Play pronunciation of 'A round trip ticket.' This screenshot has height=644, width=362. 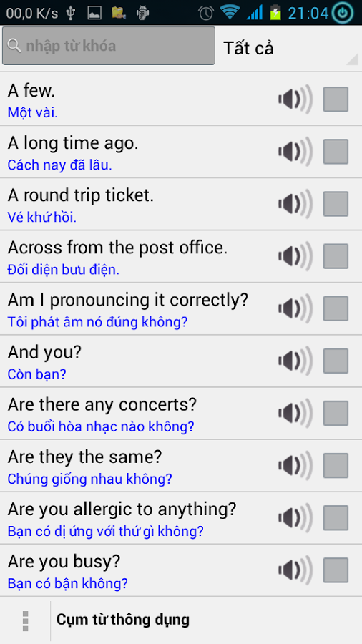tap(295, 204)
